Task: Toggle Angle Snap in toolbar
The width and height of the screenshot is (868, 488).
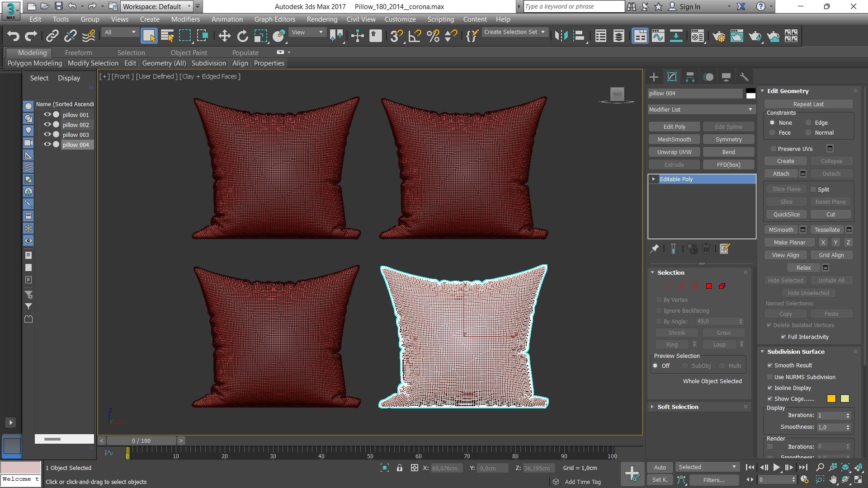Action: click(x=415, y=36)
